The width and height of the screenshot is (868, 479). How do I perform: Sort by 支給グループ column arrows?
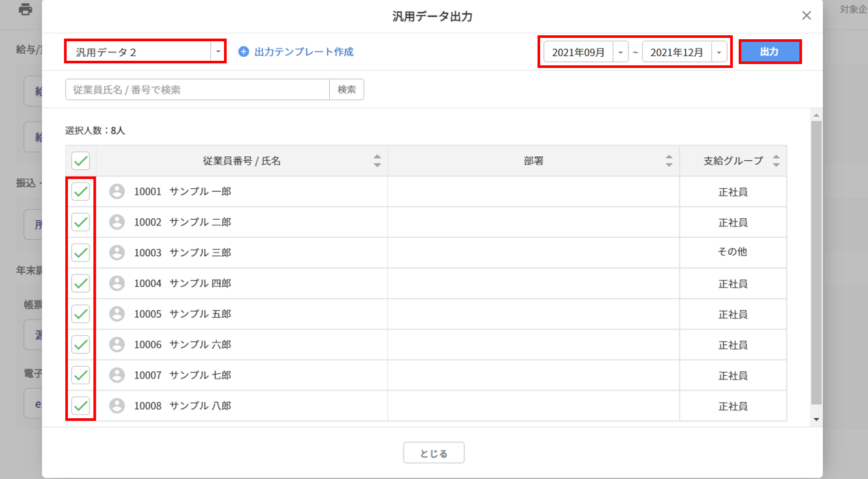pyautogui.click(x=776, y=161)
